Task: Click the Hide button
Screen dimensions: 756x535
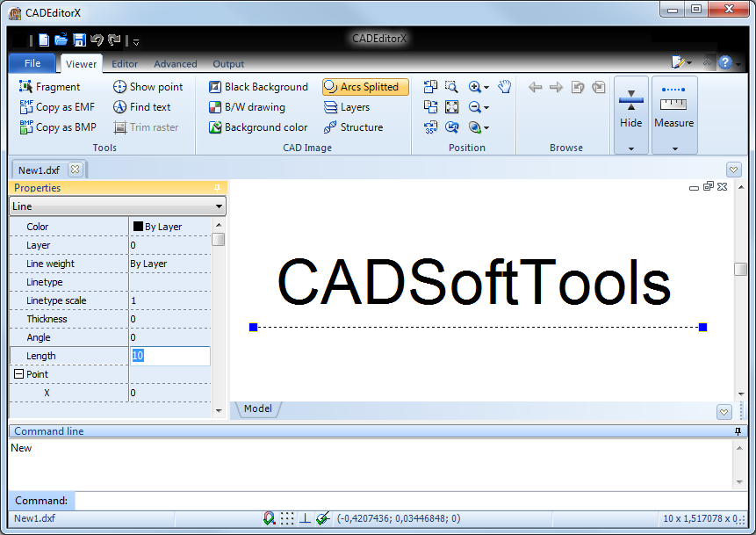Action: coord(630,110)
